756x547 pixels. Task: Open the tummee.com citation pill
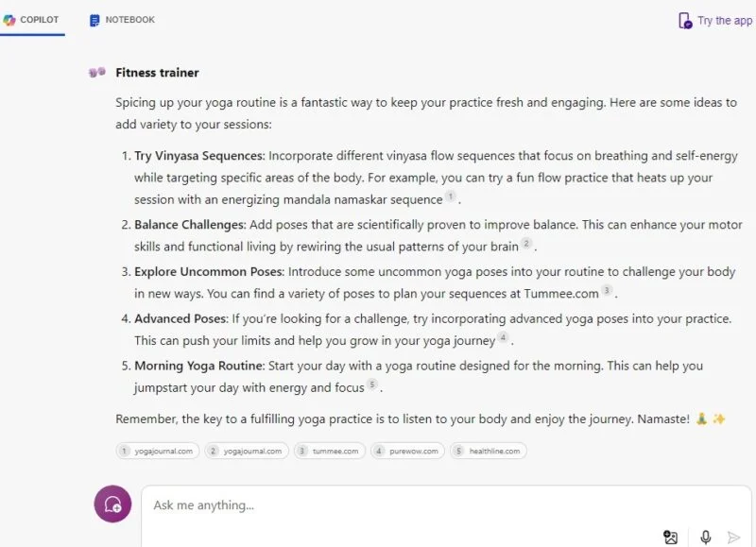coord(327,452)
